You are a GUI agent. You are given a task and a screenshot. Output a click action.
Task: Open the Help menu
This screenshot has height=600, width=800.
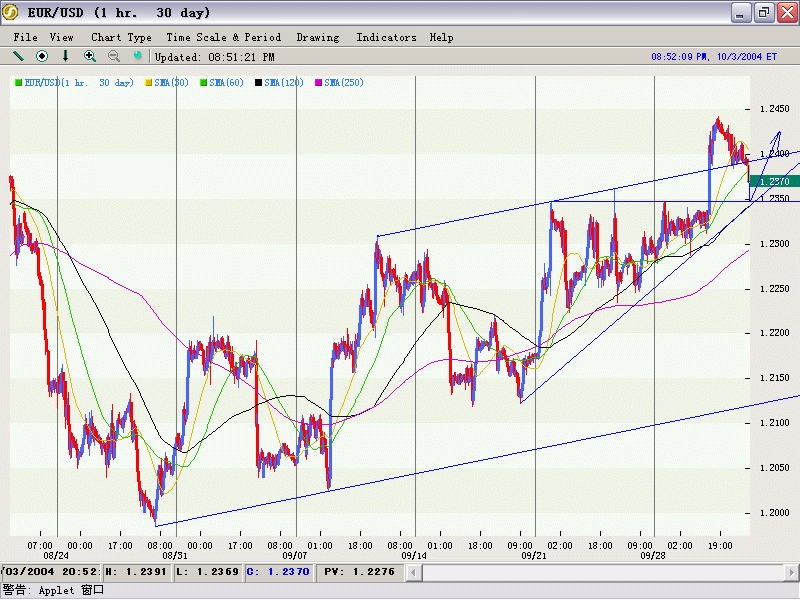[x=441, y=37]
